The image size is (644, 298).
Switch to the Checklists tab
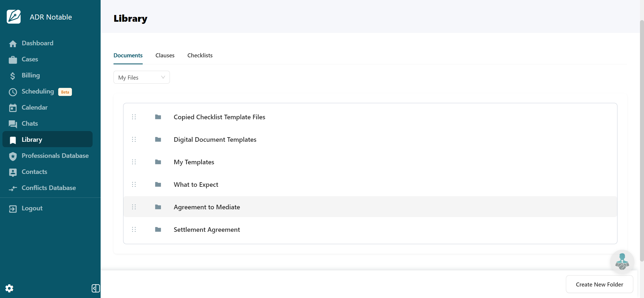point(200,55)
